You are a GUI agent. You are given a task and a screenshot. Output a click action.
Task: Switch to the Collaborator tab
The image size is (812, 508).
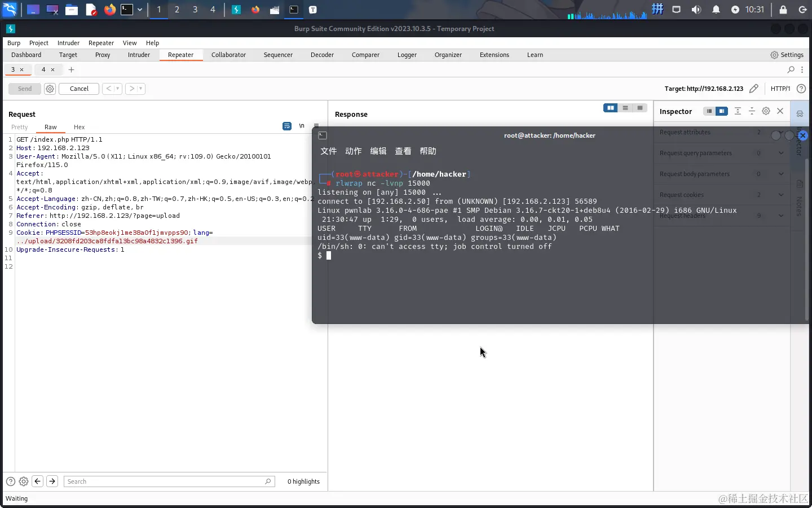(x=228, y=55)
